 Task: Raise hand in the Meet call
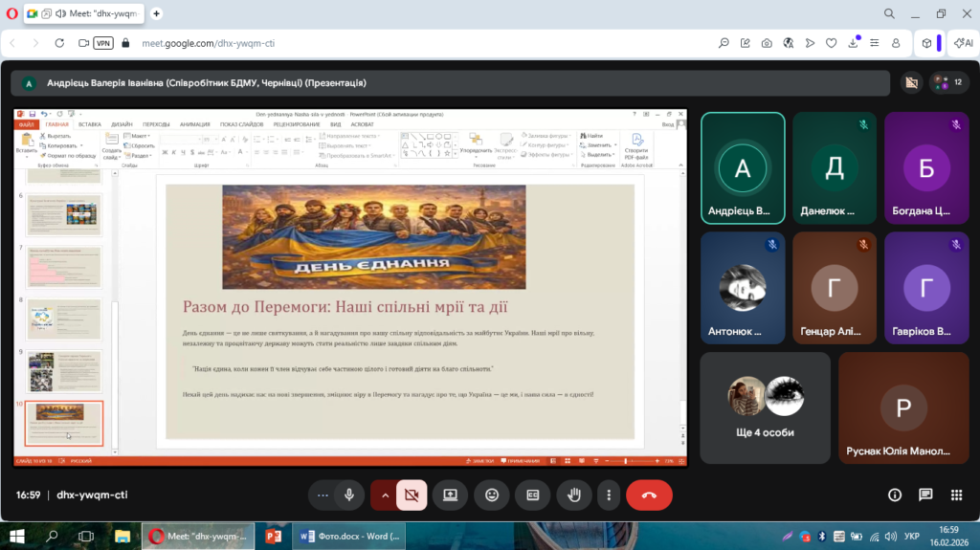574,495
